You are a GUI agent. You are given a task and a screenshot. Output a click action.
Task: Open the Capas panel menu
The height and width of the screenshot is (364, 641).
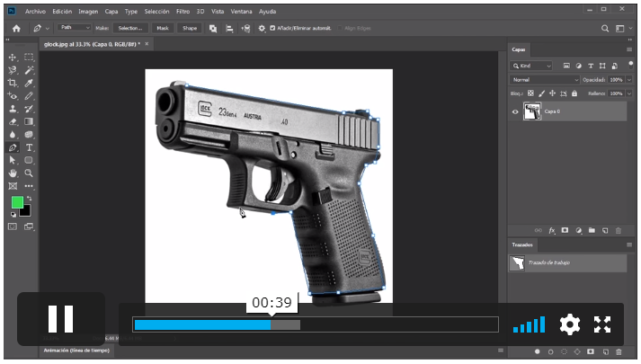629,49
